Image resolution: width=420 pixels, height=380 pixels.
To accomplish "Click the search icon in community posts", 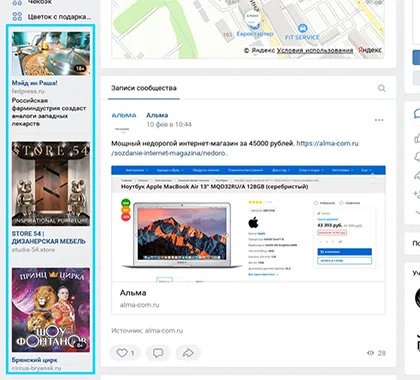I will [382, 88].
